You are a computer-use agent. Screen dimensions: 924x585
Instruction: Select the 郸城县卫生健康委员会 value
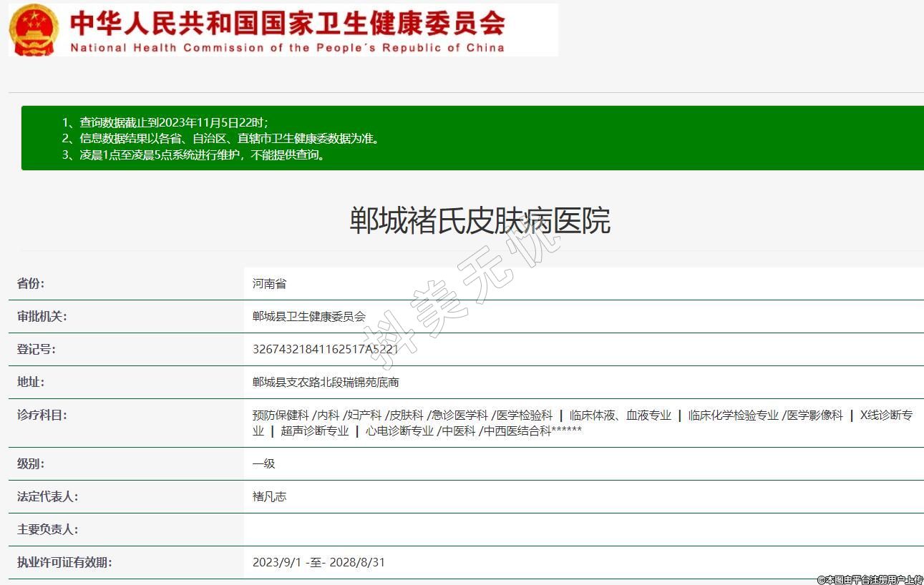point(309,317)
